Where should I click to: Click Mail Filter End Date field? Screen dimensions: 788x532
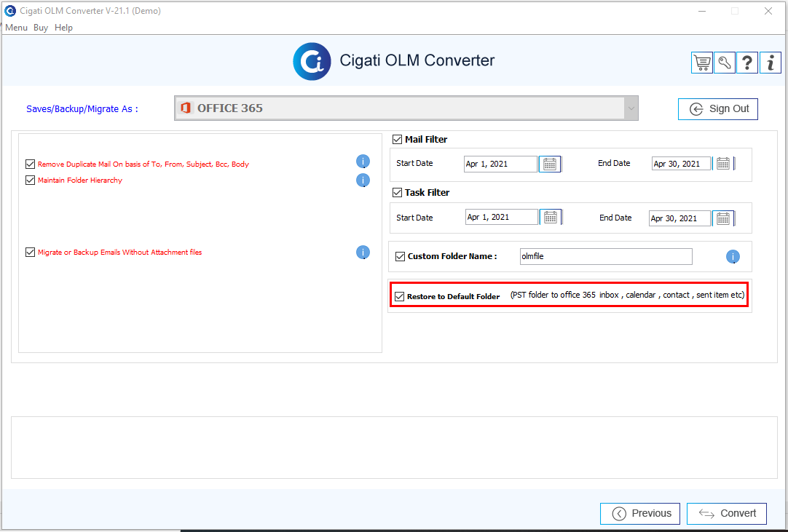click(681, 164)
